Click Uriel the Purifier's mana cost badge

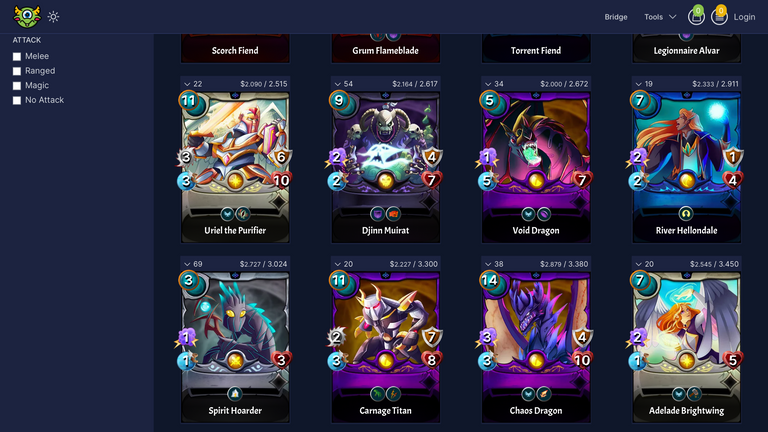(189, 101)
